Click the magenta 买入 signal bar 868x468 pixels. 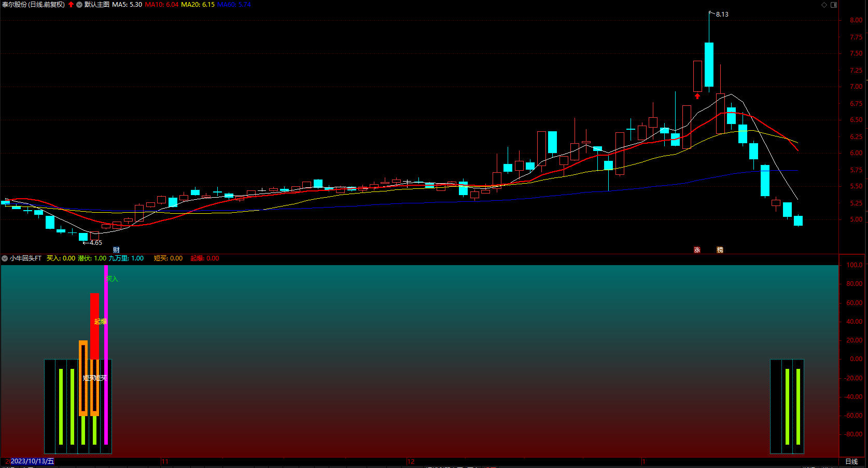pyautogui.click(x=106, y=355)
